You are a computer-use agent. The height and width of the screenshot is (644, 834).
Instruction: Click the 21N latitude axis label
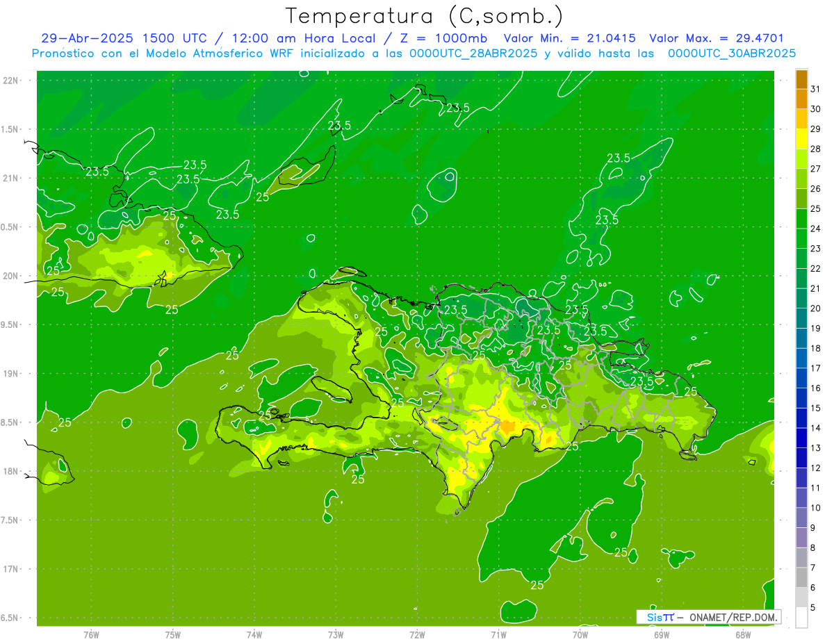pos(12,178)
